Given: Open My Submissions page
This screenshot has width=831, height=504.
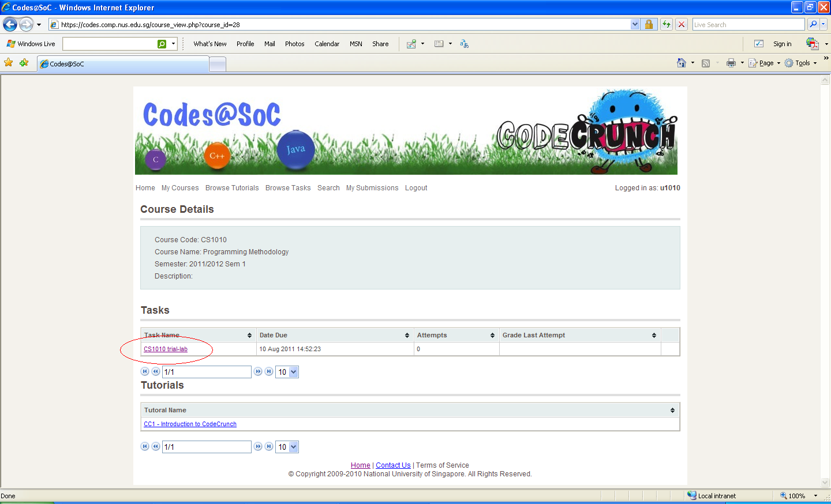Looking at the screenshot, I should point(372,188).
